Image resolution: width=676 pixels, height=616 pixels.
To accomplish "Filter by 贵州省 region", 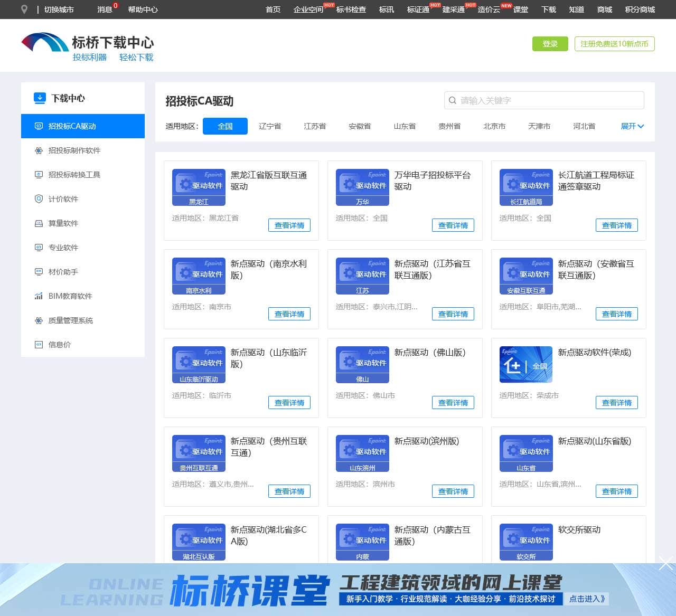I will coord(449,126).
